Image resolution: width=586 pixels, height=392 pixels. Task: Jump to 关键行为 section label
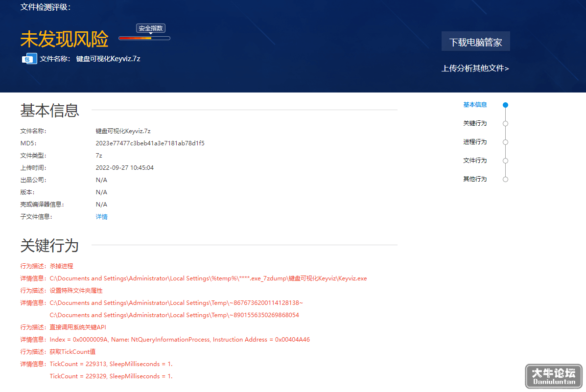(x=475, y=123)
